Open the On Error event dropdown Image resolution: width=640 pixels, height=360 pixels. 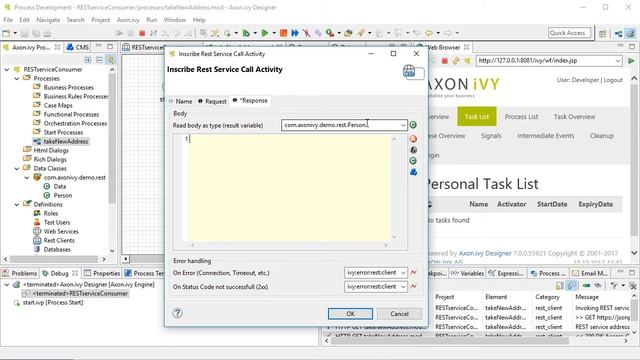pos(403,273)
